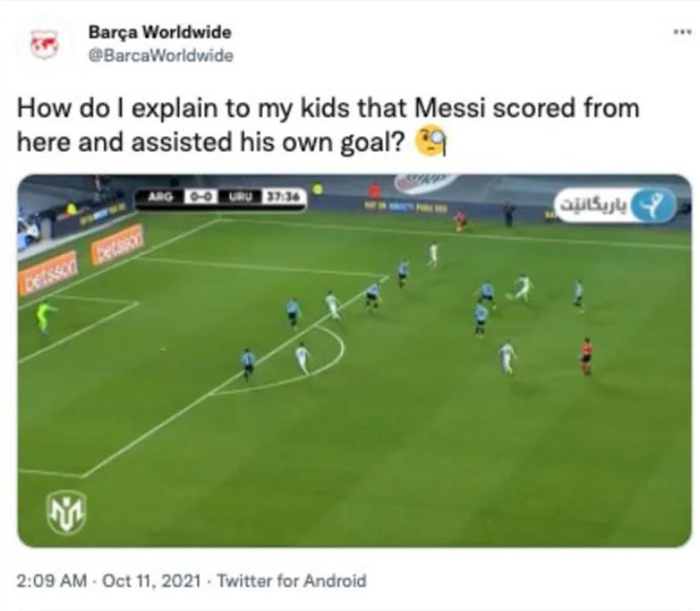
Task: Open the 2:09 AM timestamp link
Action: pos(51,580)
